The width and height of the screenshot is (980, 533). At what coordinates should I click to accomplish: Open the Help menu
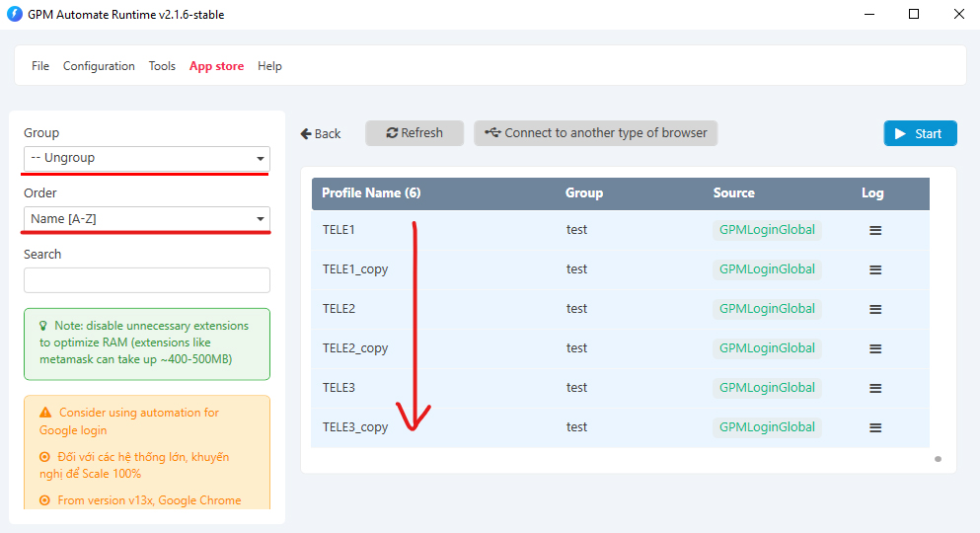click(269, 66)
